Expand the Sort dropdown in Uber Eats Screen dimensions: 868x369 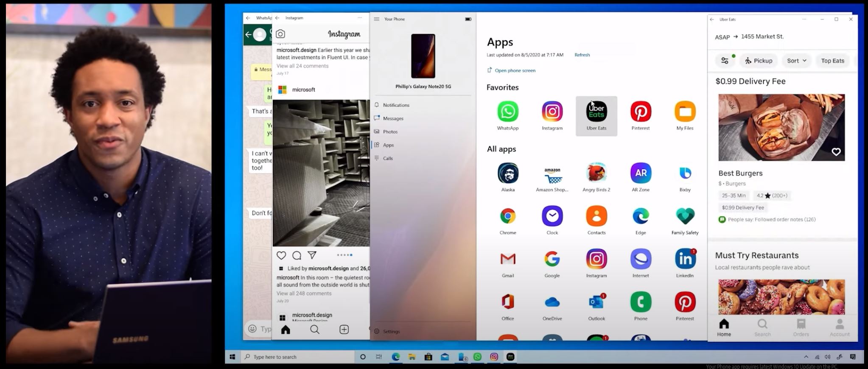point(797,61)
